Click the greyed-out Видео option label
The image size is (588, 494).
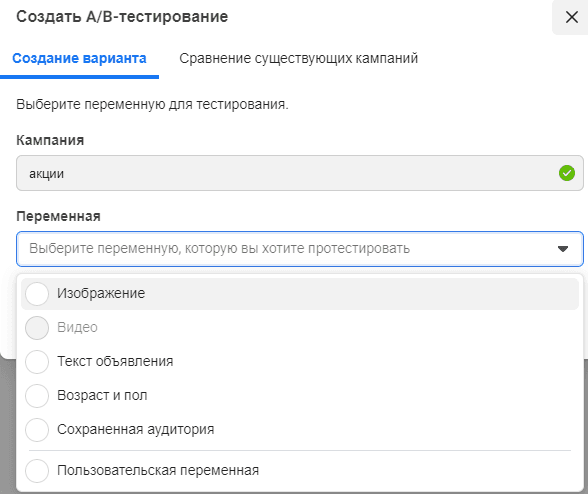click(x=77, y=327)
